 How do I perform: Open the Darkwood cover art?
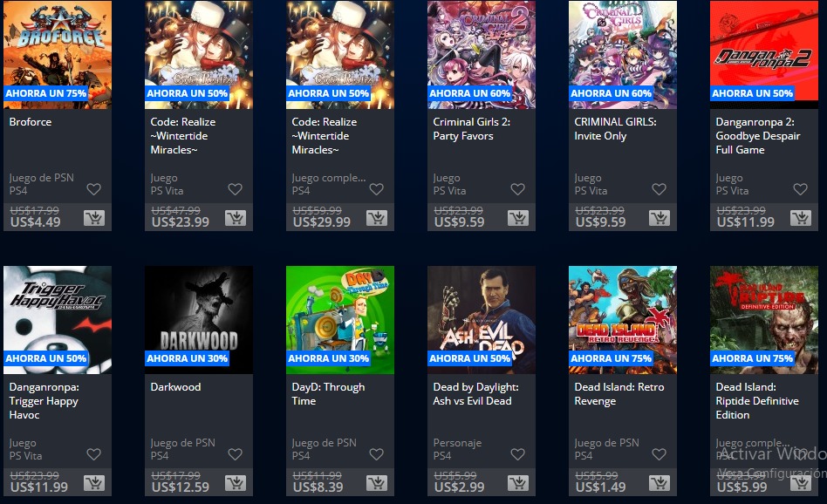pos(199,320)
